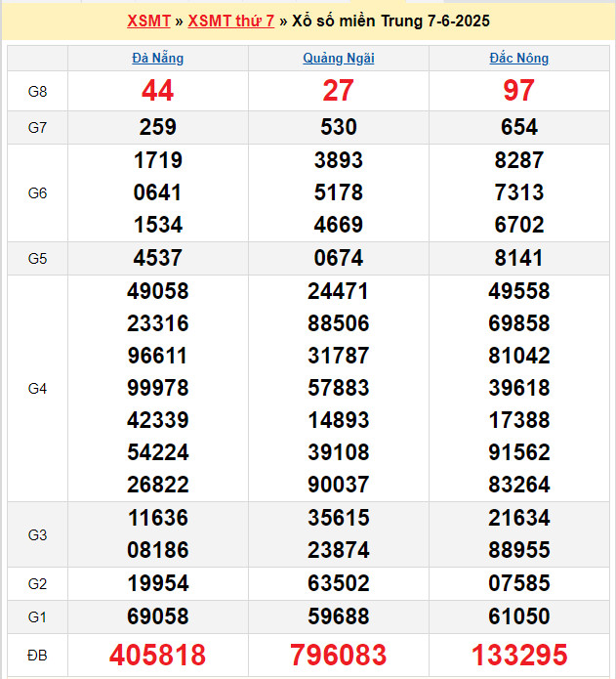Viewport: 616px width, 679px height.
Task: Click the G4 number 42339
Action: (x=158, y=420)
